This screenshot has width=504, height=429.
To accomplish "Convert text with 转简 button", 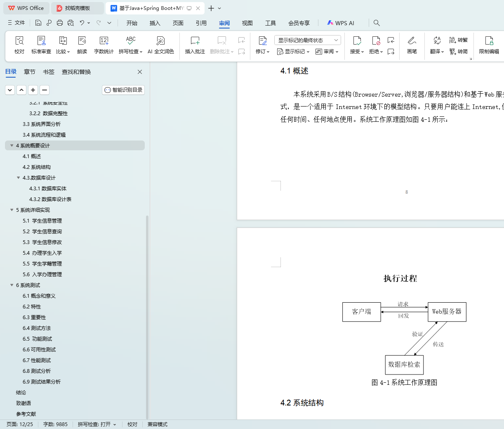I will (x=459, y=52).
